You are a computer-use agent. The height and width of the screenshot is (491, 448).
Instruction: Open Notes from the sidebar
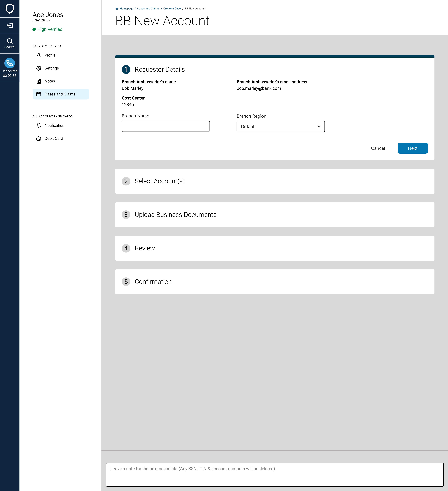click(50, 81)
